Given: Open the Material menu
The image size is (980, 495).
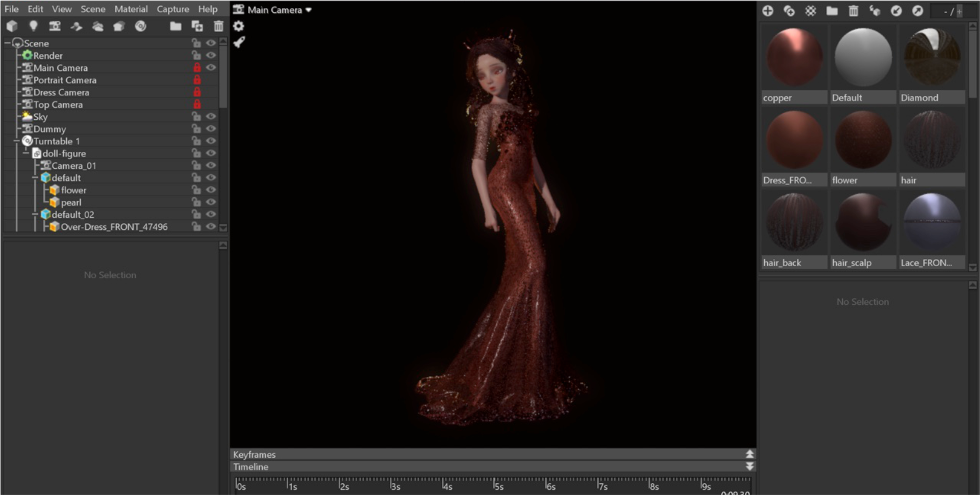Looking at the screenshot, I should pos(131,9).
